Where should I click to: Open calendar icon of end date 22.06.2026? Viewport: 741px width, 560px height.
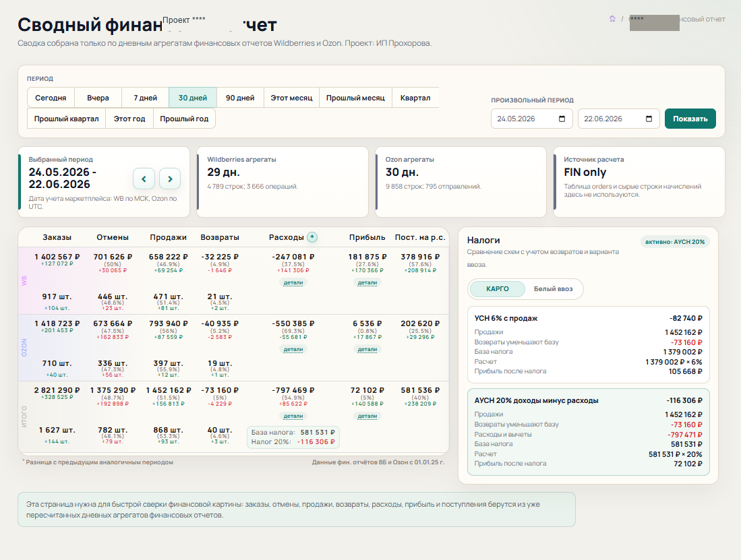tap(649, 119)
